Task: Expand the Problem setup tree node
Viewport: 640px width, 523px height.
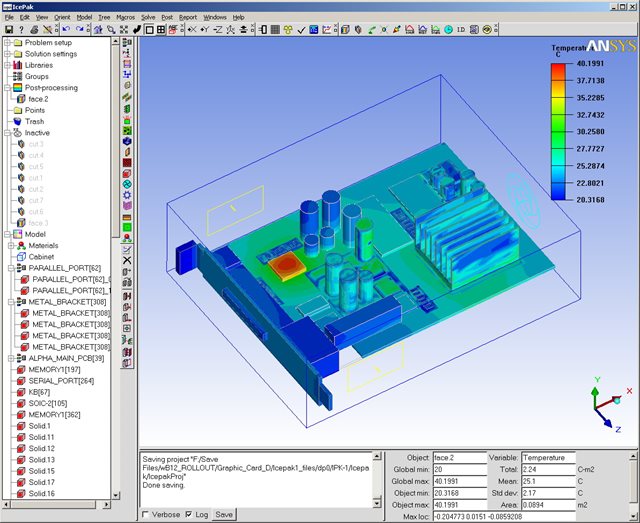Action: tap(7, 42)
